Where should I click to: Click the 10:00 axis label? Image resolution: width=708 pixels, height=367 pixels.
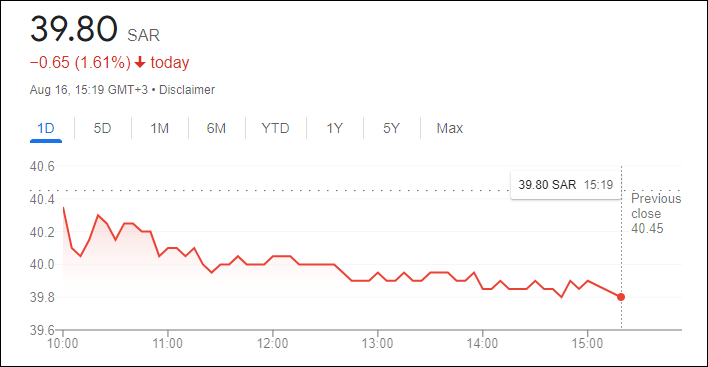pos(63,344)
